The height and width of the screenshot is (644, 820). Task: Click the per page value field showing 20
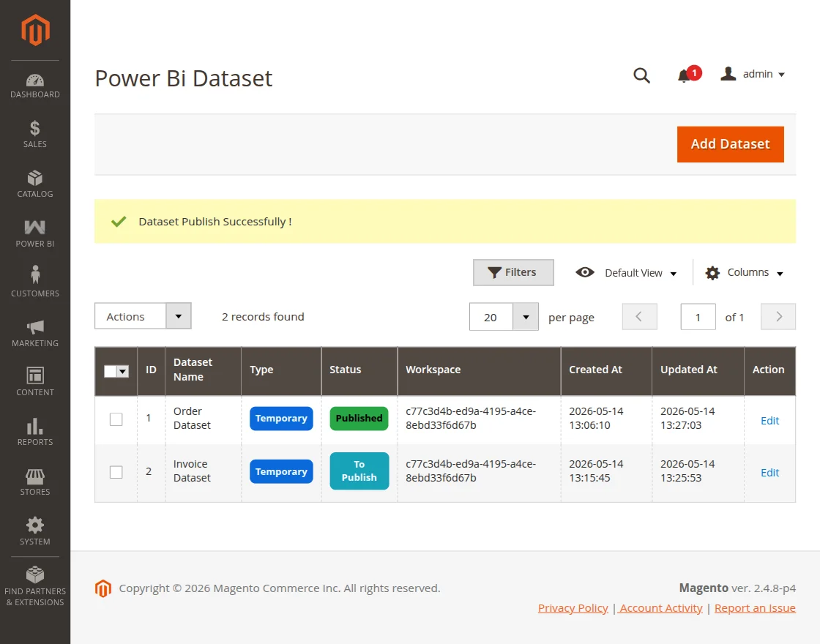click(x=491, y=317)
